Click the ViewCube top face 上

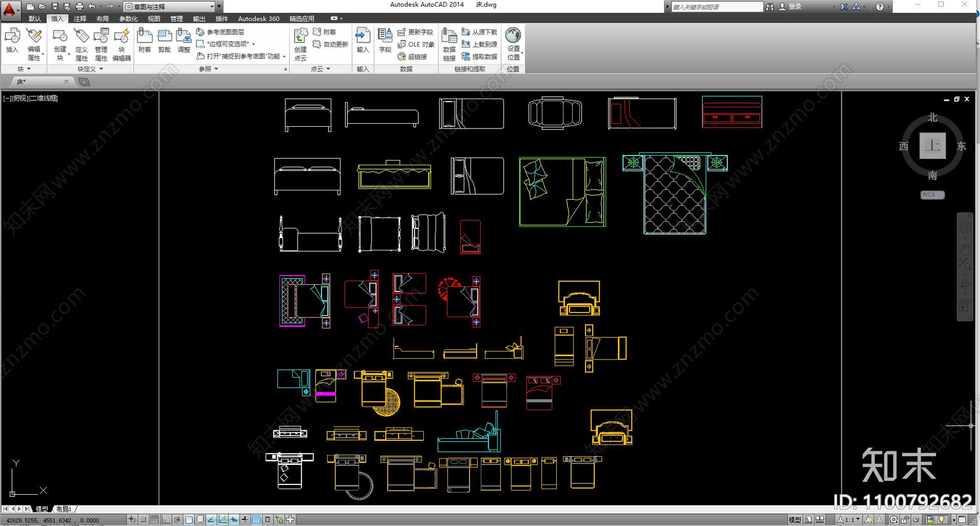pyautogui.click(x=932, y=146)
